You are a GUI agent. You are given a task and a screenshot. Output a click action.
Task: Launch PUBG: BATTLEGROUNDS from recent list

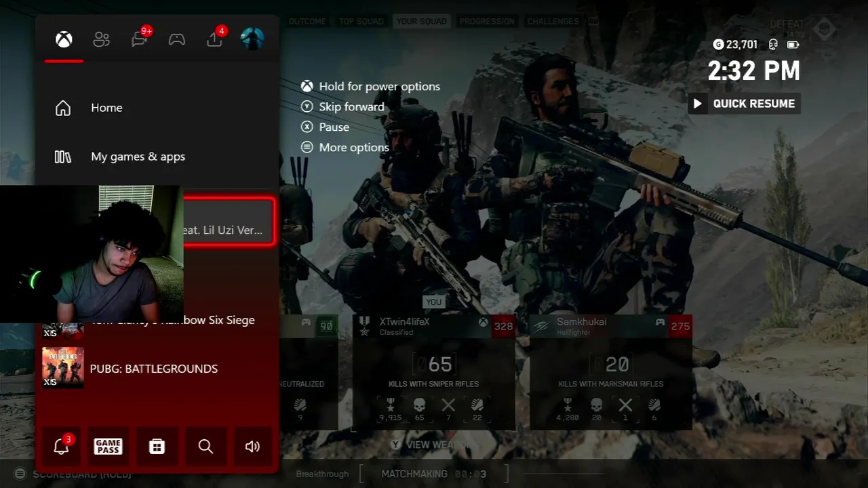point(157,368)
